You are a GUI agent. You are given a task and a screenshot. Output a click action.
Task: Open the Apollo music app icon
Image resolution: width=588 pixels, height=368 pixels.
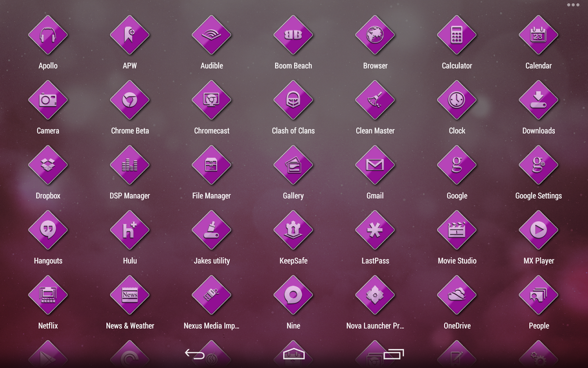(x=48, y=35)
